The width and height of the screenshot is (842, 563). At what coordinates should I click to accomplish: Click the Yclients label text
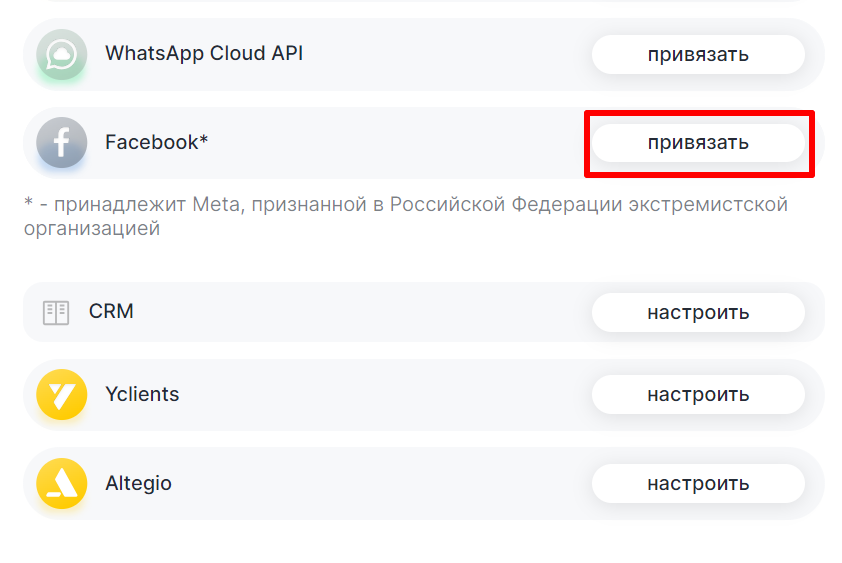[142, 394]
